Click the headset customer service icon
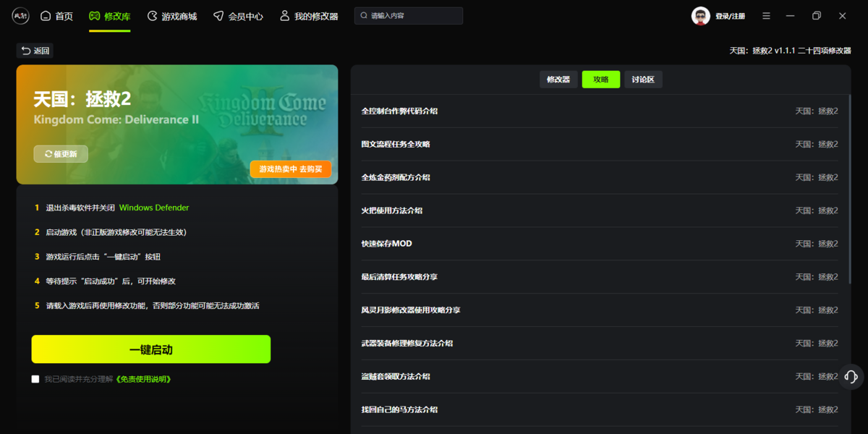The width and height of the screenshot is (868, 434). click(851, 377)
